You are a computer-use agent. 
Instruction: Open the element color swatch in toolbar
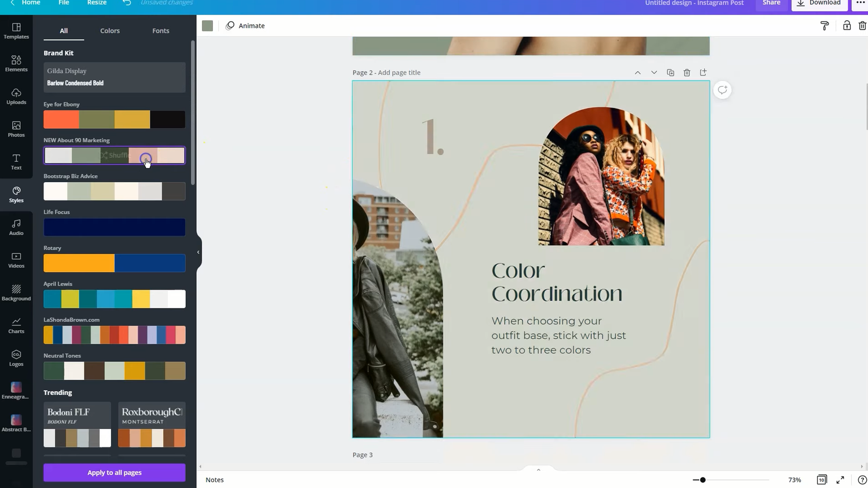(x=207, y=25)
